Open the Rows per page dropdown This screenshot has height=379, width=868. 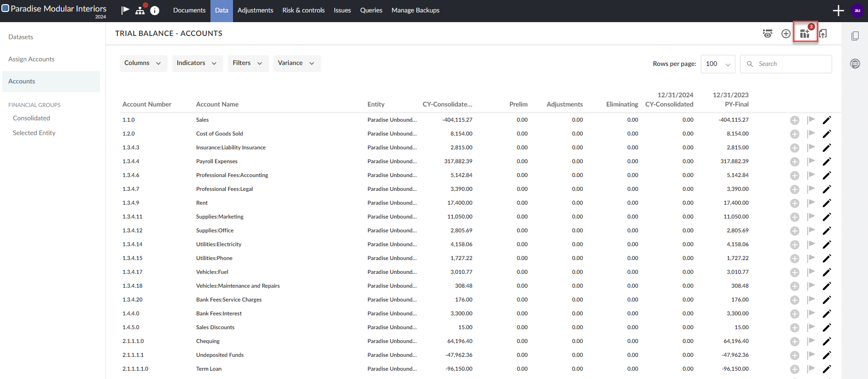pos(717,64)
